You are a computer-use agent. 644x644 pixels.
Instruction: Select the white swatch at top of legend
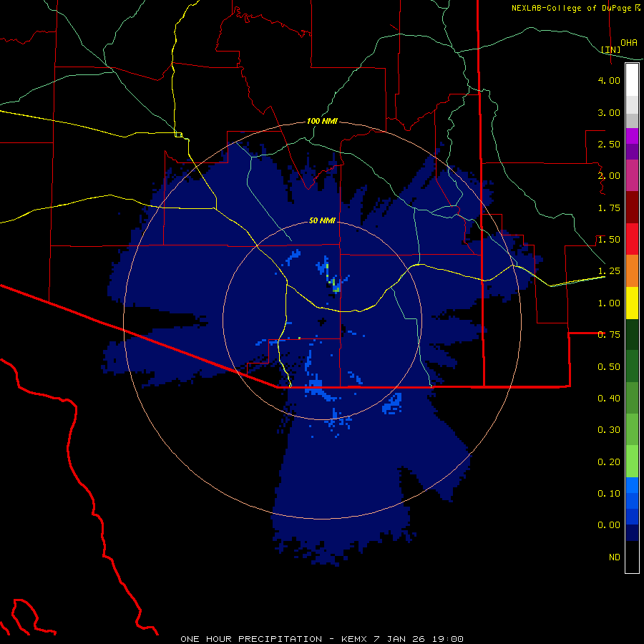coord(632,80)
